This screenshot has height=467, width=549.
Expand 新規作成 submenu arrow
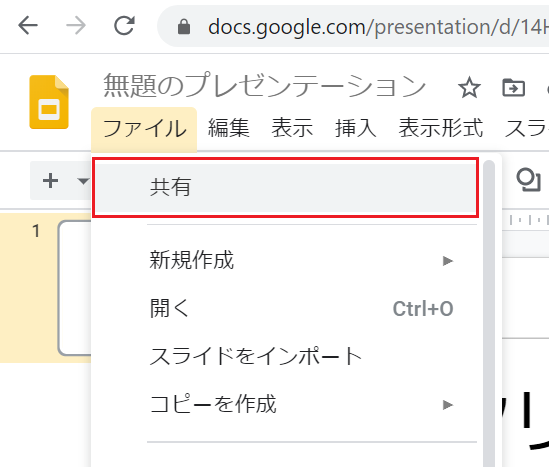pyautogui.click(x=448, y=261)
